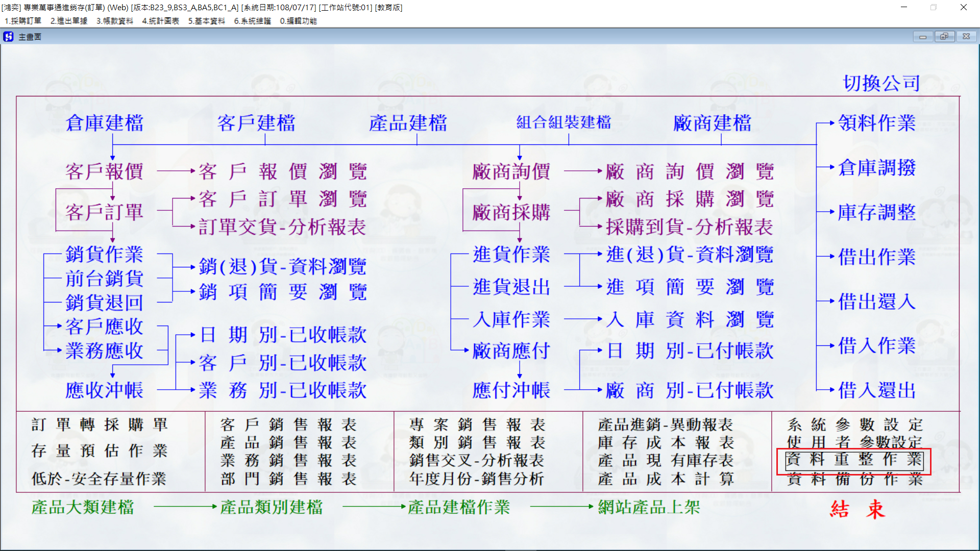Open 系統參數設定 system settings
Image resolution: width=980 pixels, height=551 pixels.
tap(855, 424)
